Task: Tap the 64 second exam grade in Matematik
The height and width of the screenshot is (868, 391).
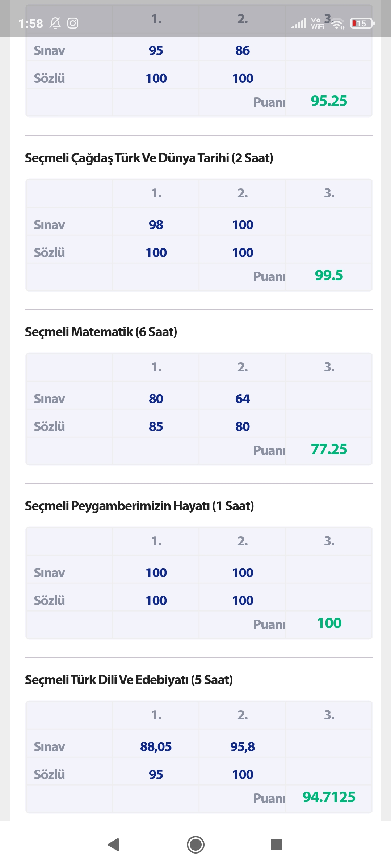Action: click(243, 399)
